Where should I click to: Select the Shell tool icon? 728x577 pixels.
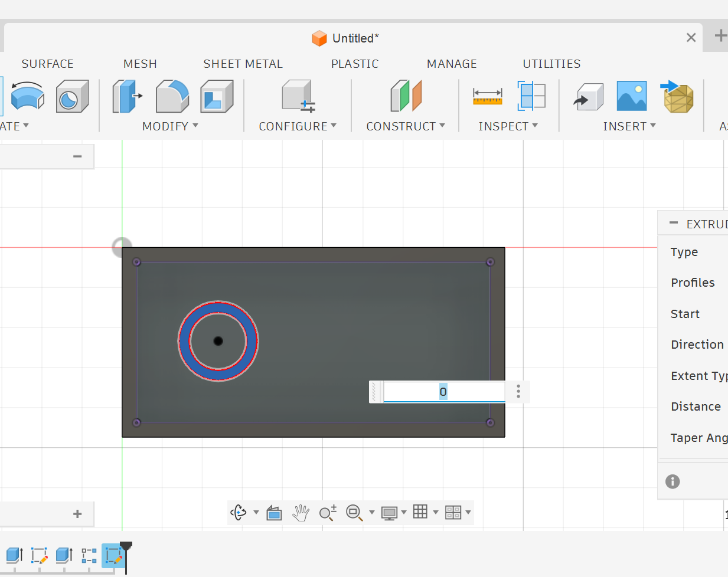[x=217, y=96]
